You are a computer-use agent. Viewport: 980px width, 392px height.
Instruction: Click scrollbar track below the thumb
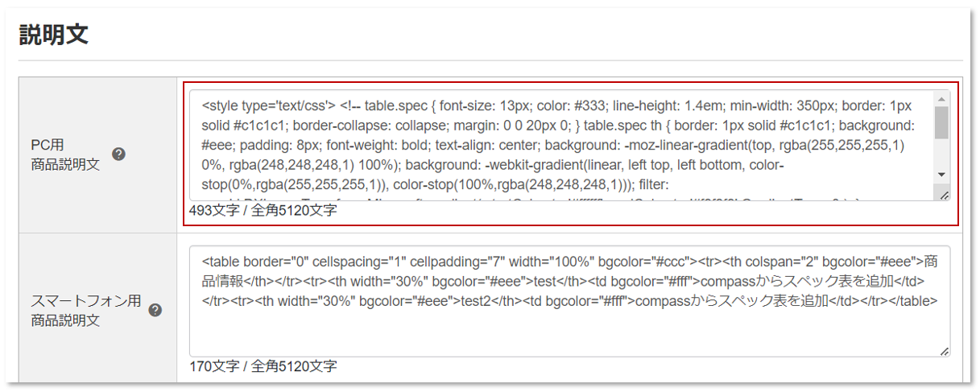tap(941, 154)
